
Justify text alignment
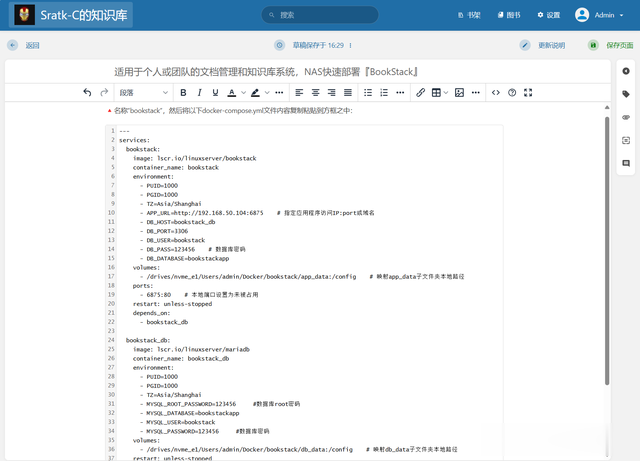[348, 93]
